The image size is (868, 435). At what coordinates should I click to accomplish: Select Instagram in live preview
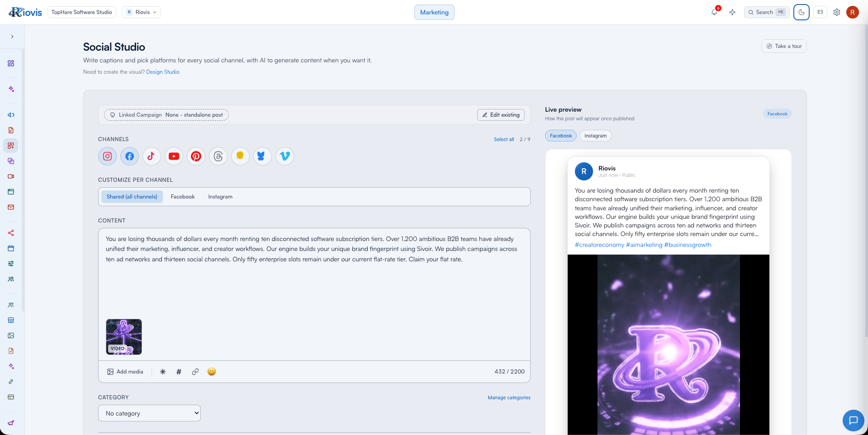tap(595, 136)
